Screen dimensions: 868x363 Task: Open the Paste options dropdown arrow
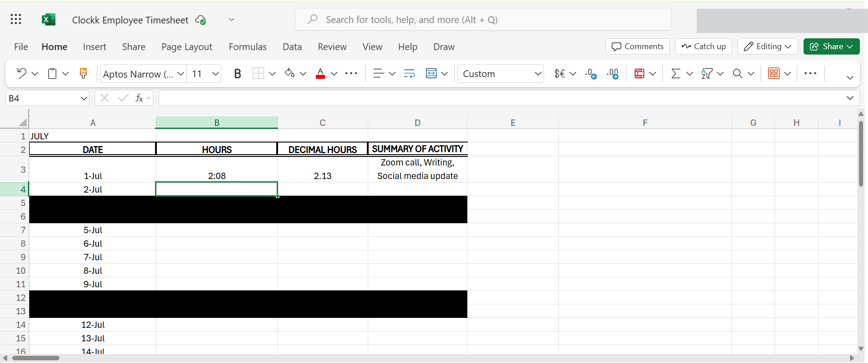pyautogui.click(x=65, y=74)
